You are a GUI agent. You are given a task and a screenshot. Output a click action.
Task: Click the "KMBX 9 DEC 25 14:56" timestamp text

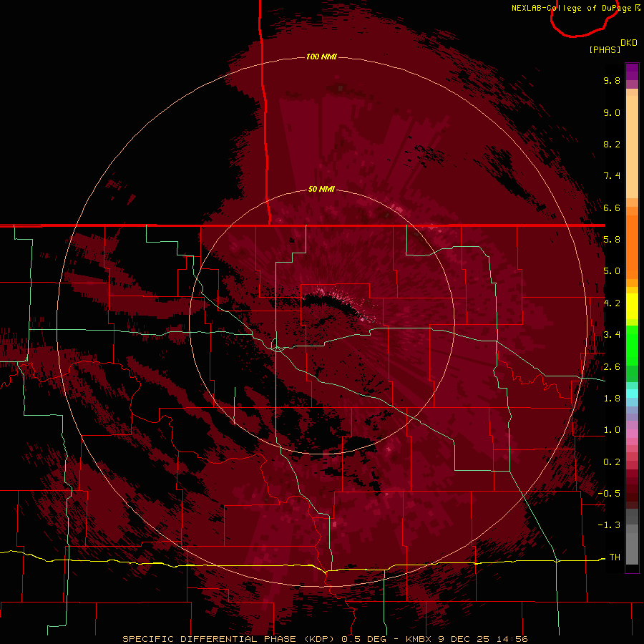(x=467, y=639)
